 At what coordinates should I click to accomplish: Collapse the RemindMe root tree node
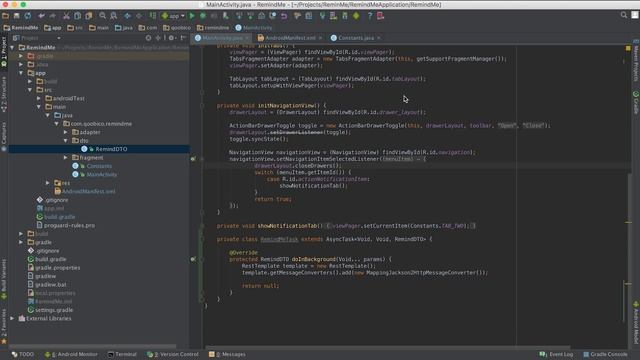13,47
